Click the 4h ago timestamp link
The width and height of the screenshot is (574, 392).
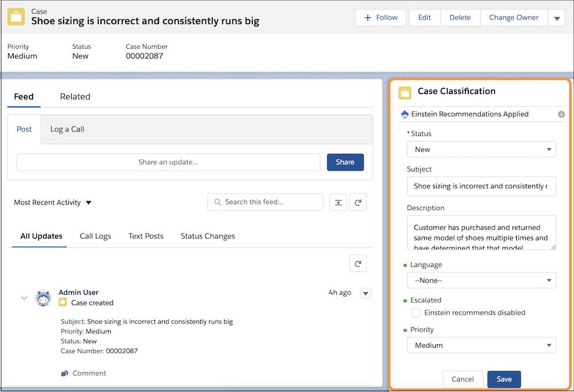click(x=340, y=293)
